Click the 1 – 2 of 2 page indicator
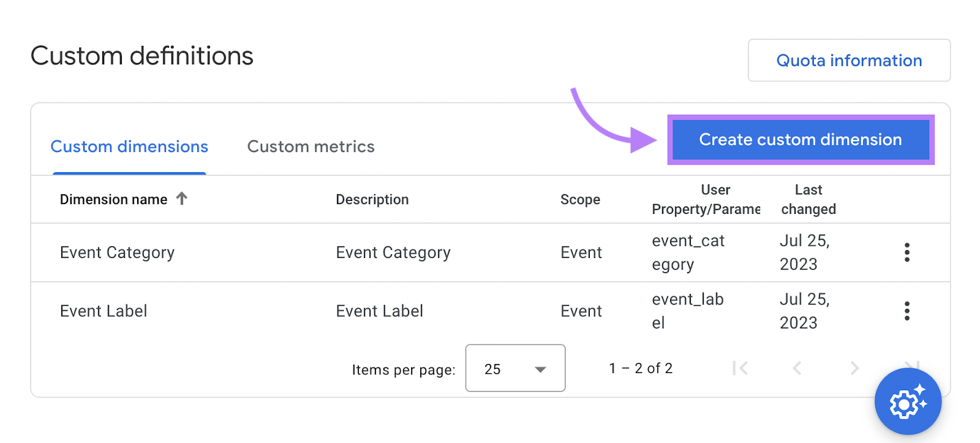 click(640, 368)
